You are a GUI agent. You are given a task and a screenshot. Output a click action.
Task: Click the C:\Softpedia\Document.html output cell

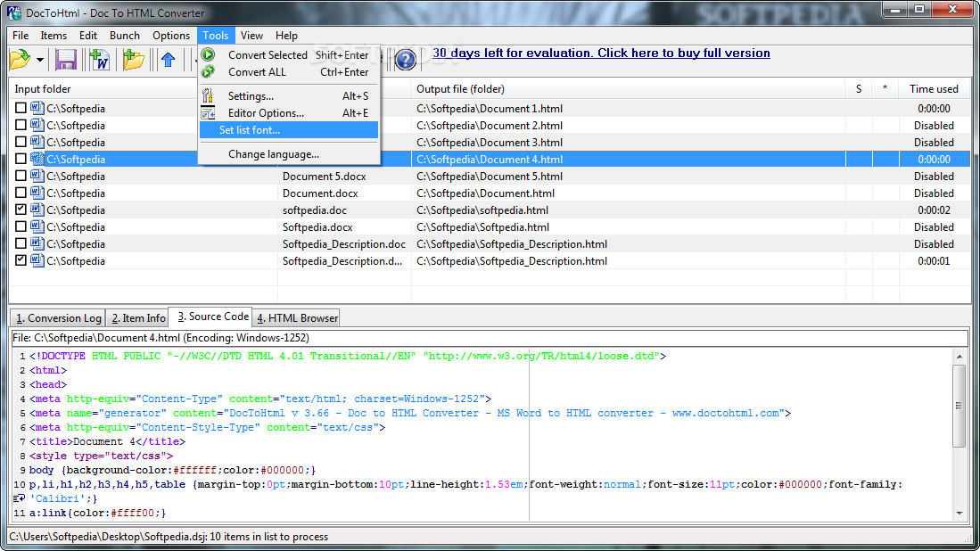click(x=628, y=193)
